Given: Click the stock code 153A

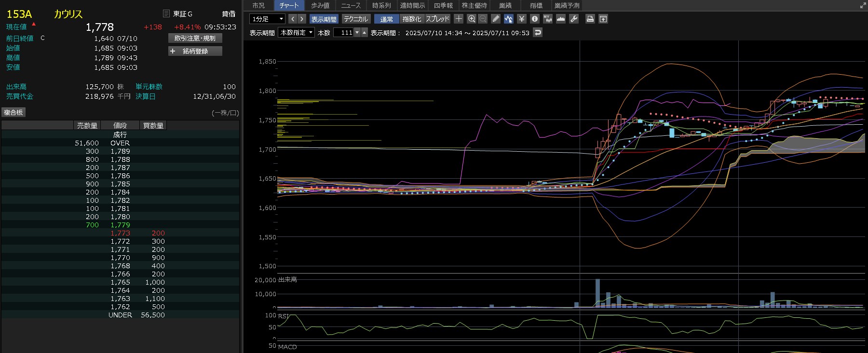Looking at the screenshot, I should [19, 14].
